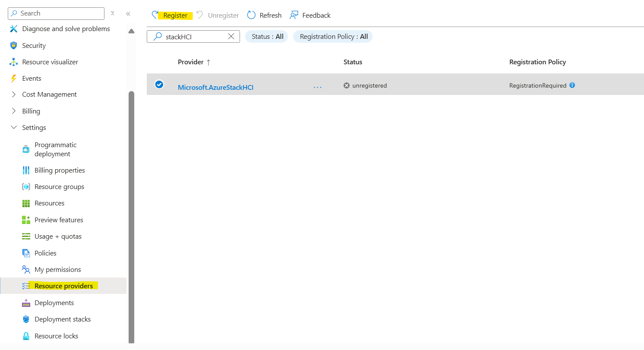The width and height of the screenshot is (644, 350).
Task: Click the RegistrationRequired policy text
Action: [x=538, y=85]
